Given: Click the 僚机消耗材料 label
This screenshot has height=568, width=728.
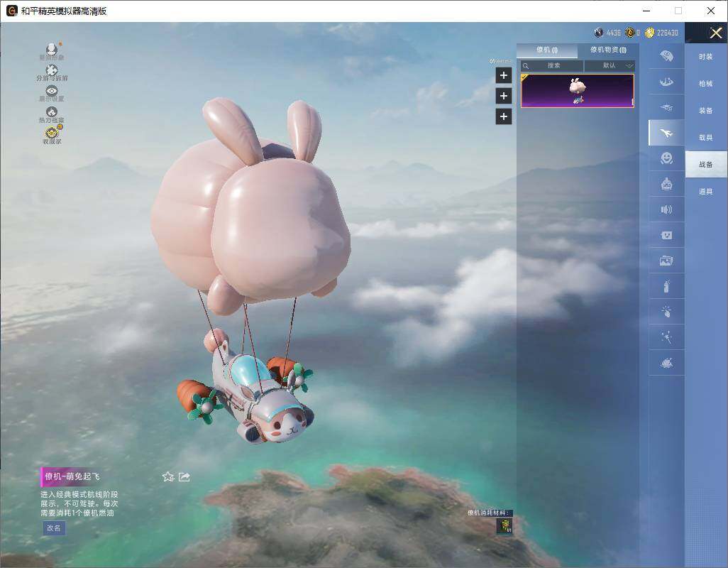Looking at the screenshot, I should click(489, 513).
